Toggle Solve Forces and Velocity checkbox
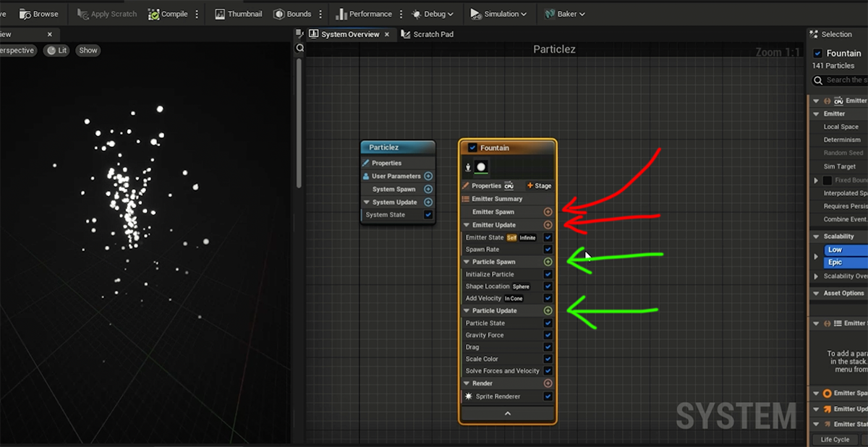Screen dimensions: 868x447 click(548, 371)
